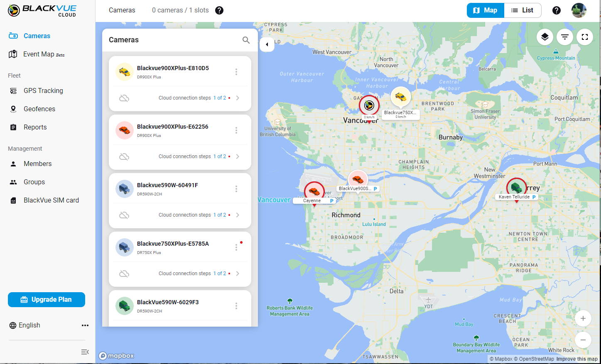Open the Groups management page
The width and height of the screenshot is (601, 364).
tap(27, 182)
